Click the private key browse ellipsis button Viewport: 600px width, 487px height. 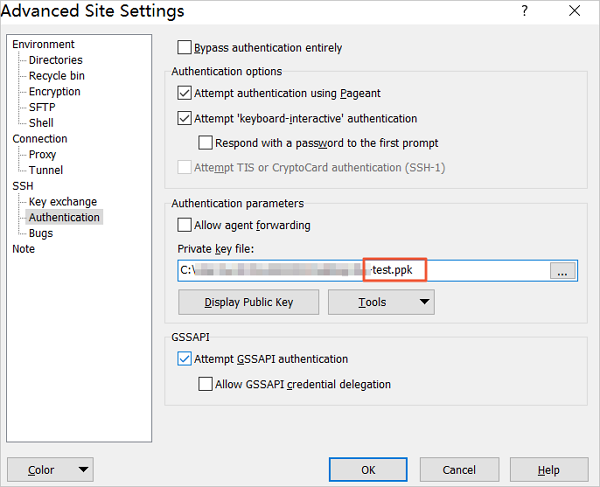point(564,270)
